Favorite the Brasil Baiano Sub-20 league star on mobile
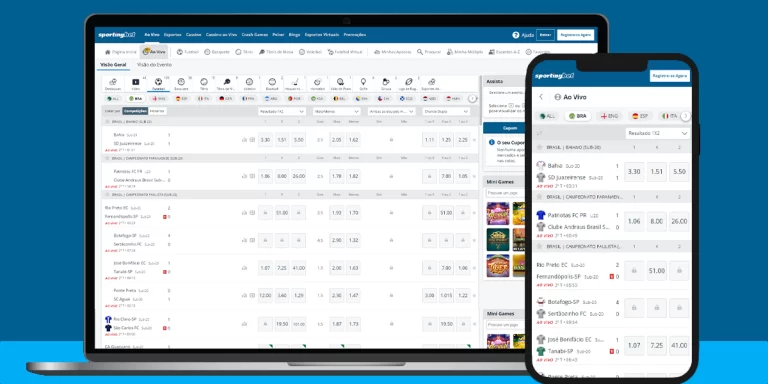 [x=540, y=147]
